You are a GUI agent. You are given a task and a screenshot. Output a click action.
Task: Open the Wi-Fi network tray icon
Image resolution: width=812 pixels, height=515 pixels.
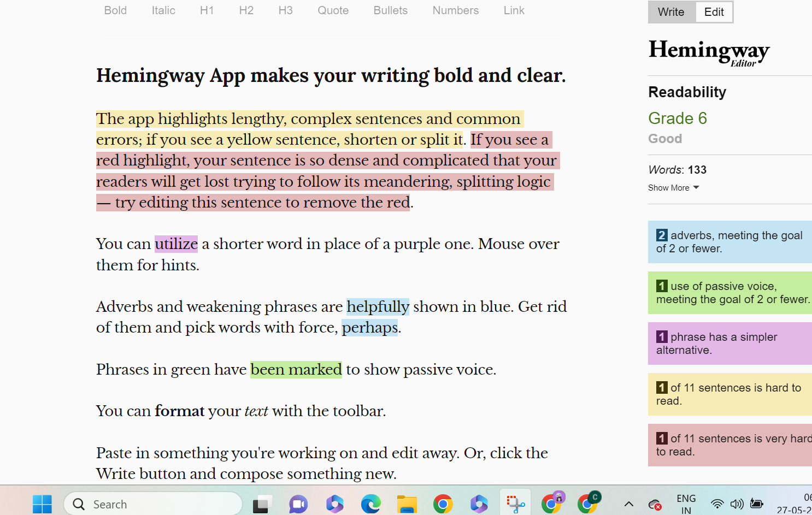[x=717, y=504]
